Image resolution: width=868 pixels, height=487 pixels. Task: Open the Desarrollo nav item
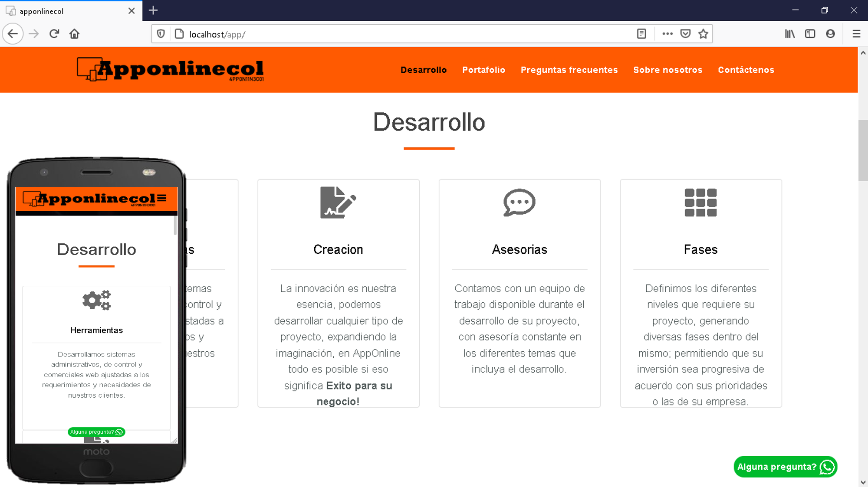424,70
